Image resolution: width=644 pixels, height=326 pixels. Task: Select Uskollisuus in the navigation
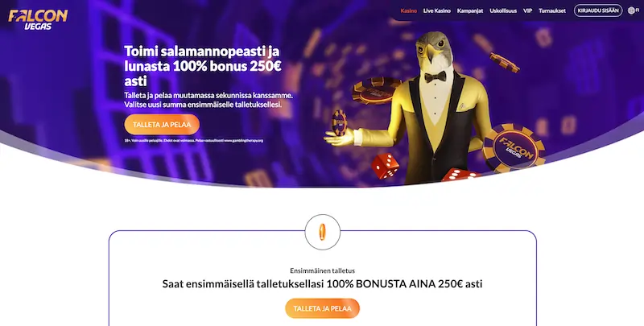pos(503,10)
